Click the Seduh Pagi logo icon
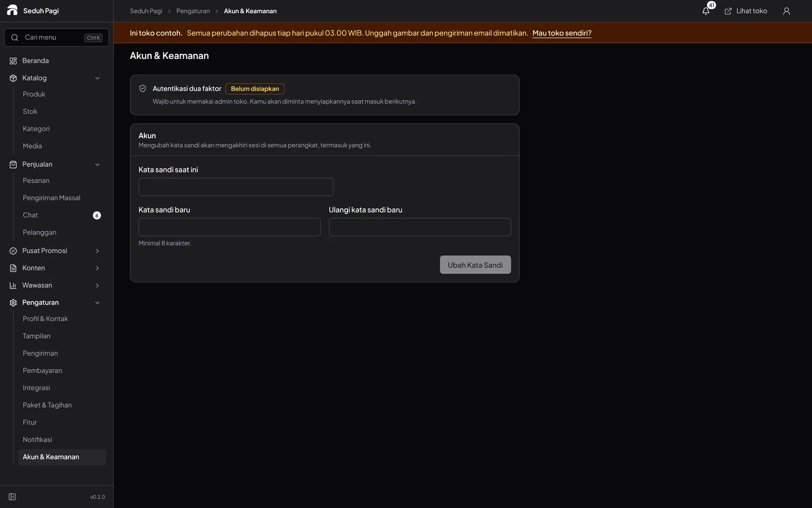Viewport: 812px width, 508px height. point(12,10)
